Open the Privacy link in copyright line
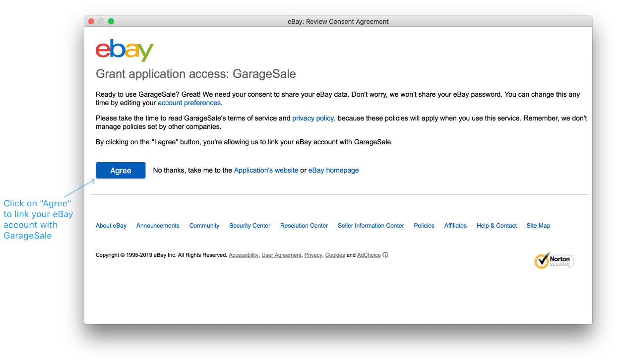 [x=313, y=255]
